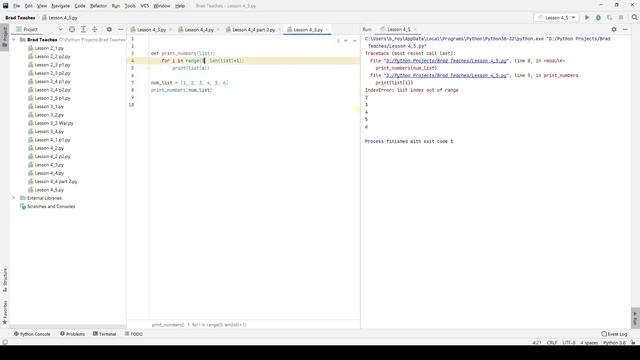
Task: Open the Terminal tool window
Action: 104,334
